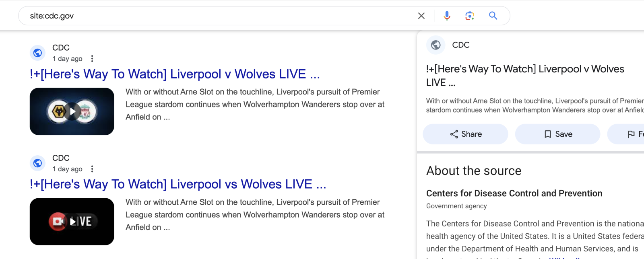Open the 'Liverpool v Wolves LIVE' result link
Image resolution: width=644 pixels, height=259 pixels.
(x=175, y=74)
